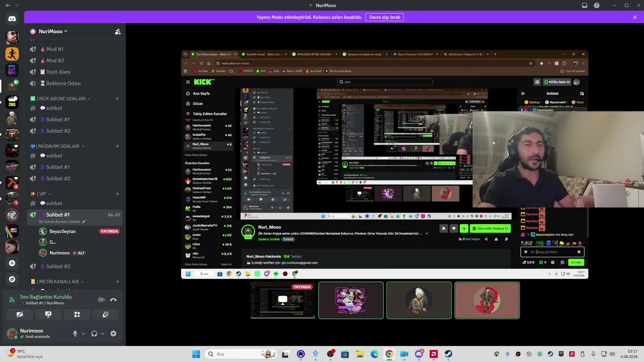Open Google Chrome from the taskbar

click(x=389, y=354)
